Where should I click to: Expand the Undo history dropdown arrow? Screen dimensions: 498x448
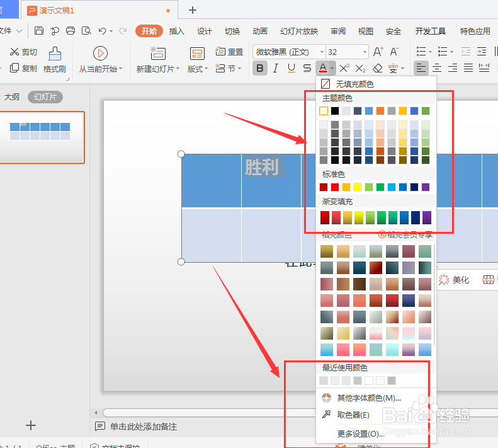click(x=111, y=31)
